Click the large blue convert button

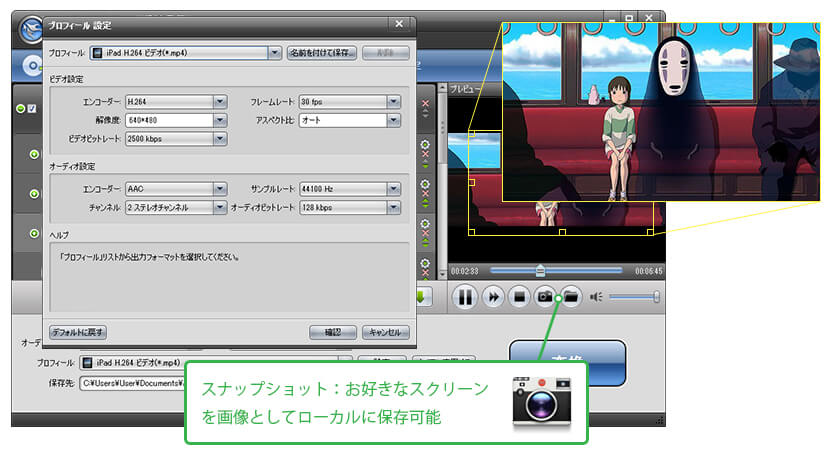567,363
